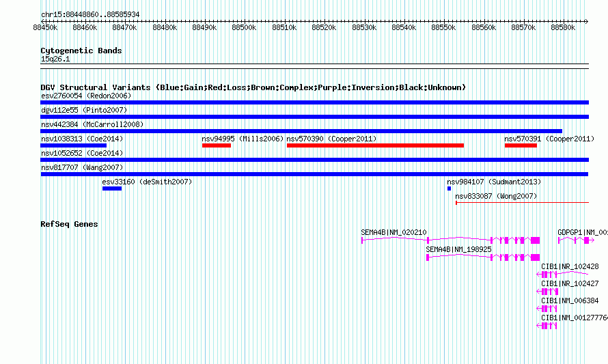The width and height of the screenshot is (608, 364).
Task: Open the nsv570390 (Cooper2011) label
Action: (x=331, y=139)
